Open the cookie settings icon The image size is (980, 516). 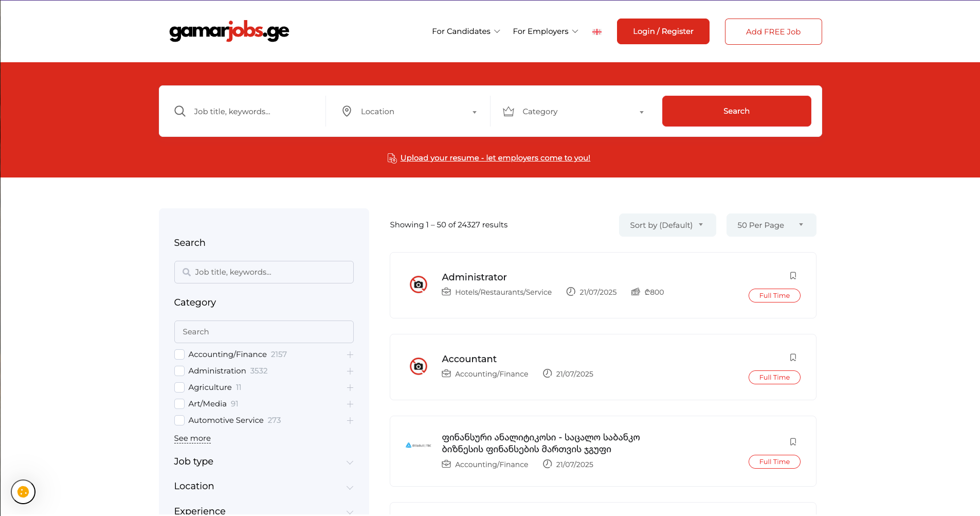[x=23, y=492]
